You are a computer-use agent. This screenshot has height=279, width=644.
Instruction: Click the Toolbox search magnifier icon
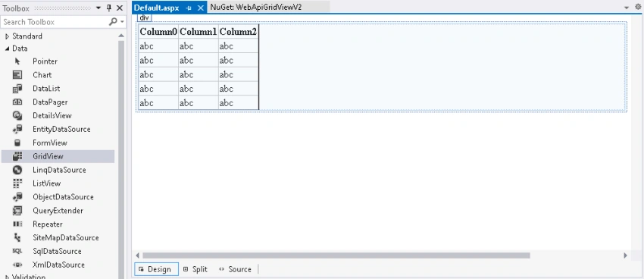(113, 22)
